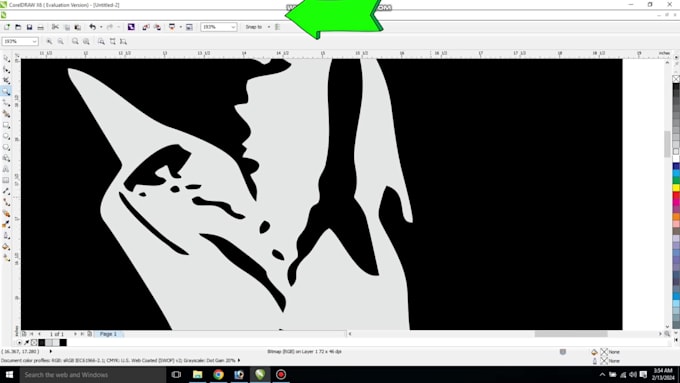This screenshot has height=383, width=680.
Task: Add a page after the current page
Action: click(x=90, y=334)
